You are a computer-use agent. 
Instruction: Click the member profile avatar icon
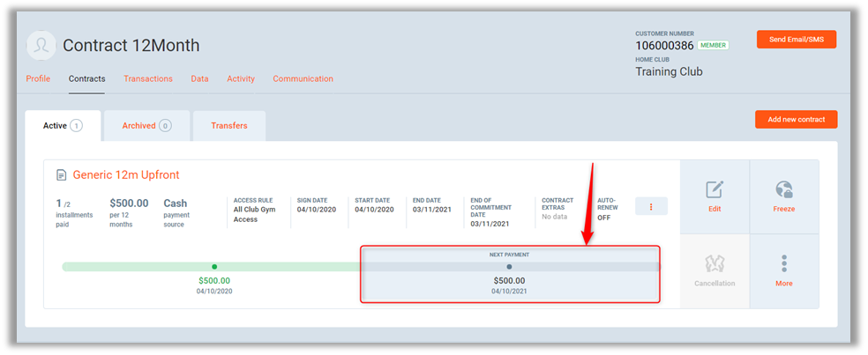[x=41, y=46]
